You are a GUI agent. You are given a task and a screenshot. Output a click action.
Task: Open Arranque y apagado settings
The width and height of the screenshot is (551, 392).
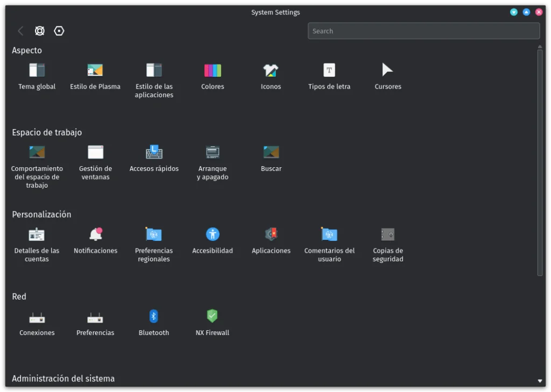[213, 162]
